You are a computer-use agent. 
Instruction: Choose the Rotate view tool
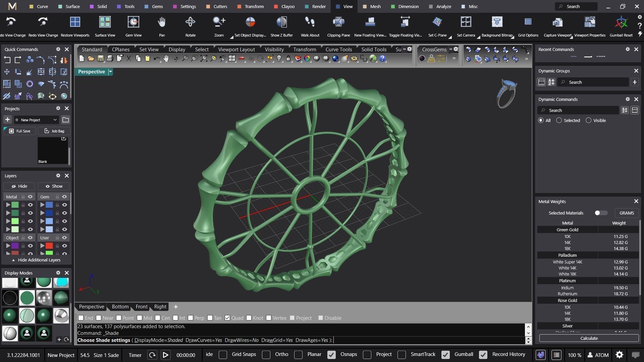[190, 22]
